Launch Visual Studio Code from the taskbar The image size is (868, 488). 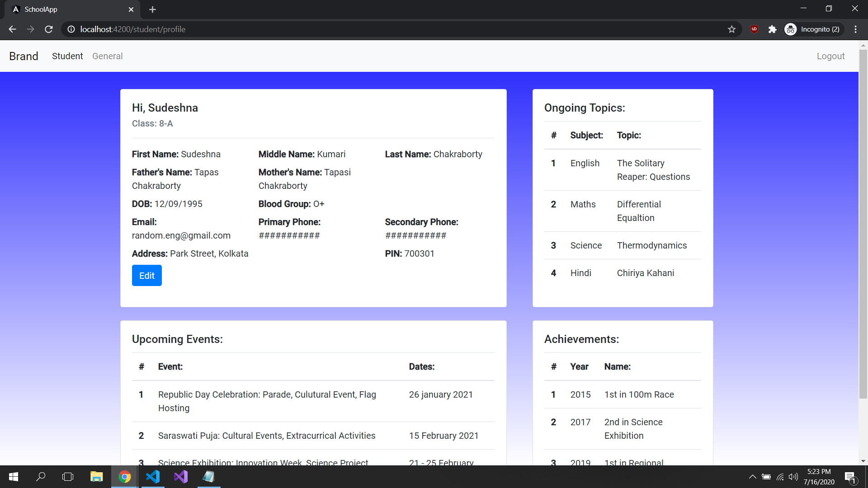(x=153, y=476)
